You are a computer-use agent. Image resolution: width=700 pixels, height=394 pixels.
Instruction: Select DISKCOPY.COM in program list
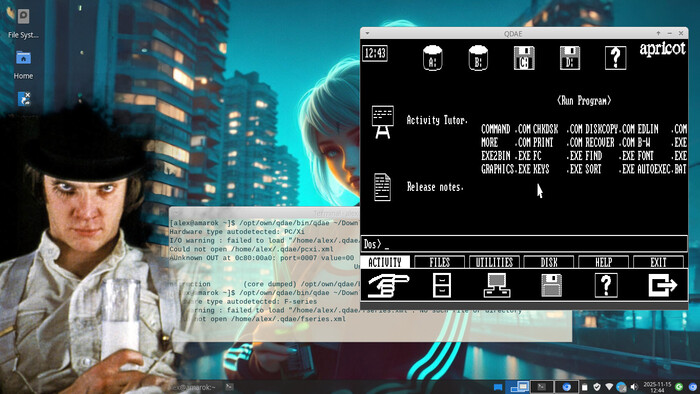(x=609, y=129)
